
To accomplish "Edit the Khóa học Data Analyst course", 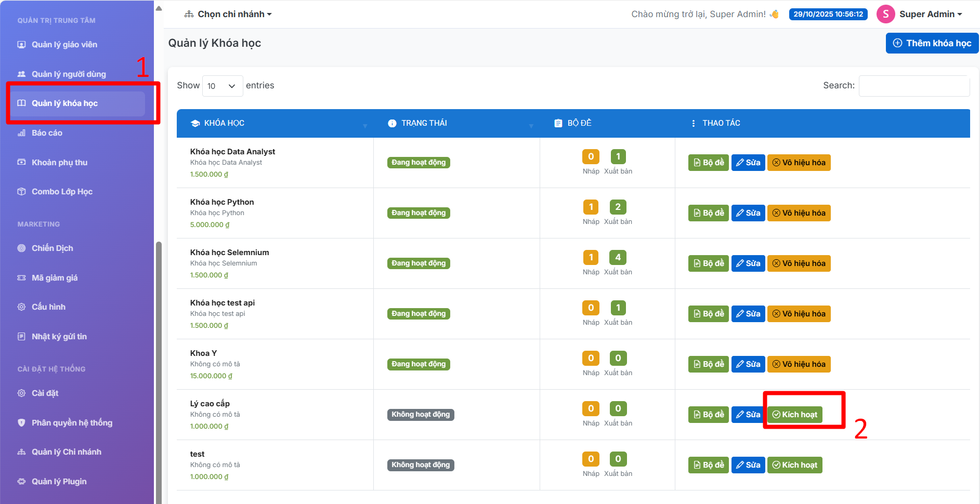I will pos(748,163).
